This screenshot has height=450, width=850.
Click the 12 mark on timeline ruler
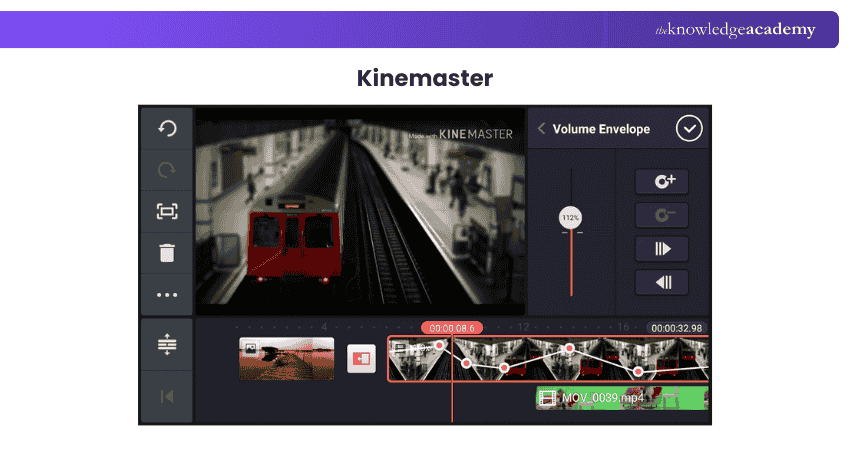pyautogui.click(x=523, y=327)
